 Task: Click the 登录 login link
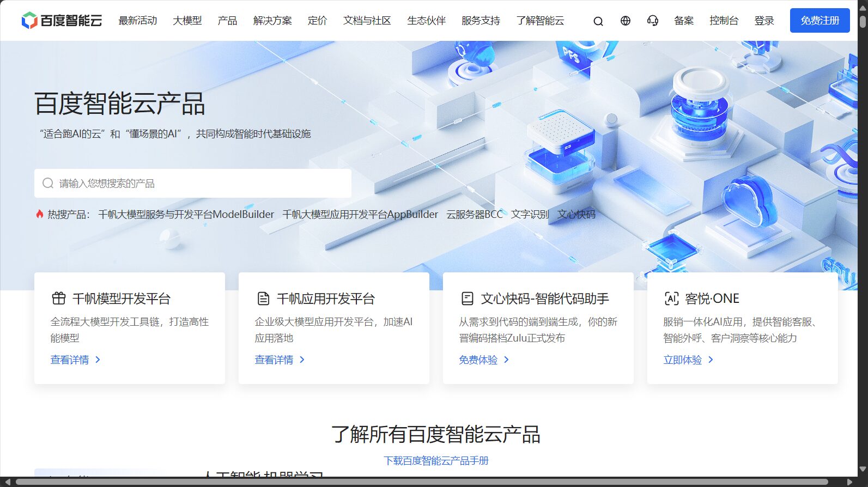click(x=764, y=21)
